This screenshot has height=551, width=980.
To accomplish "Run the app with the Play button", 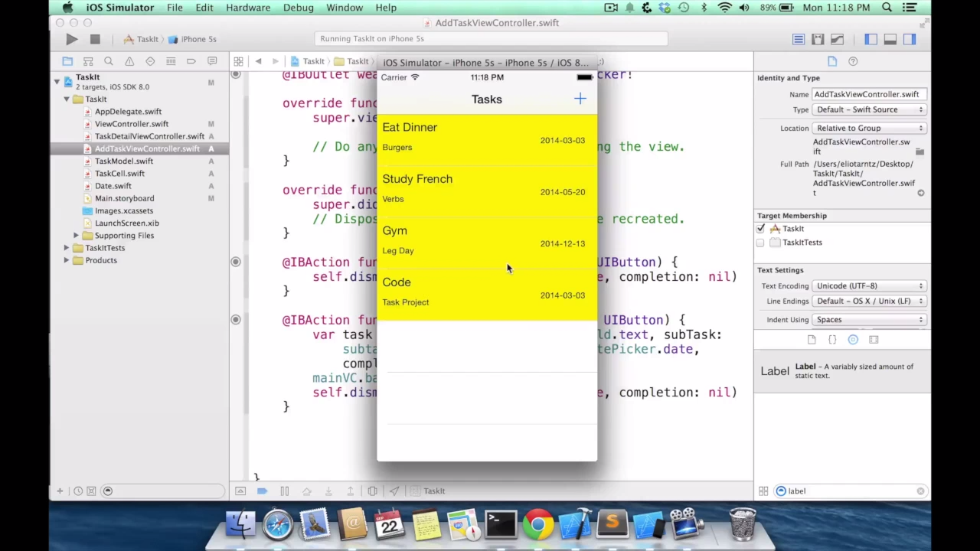I will [x=71, y=39].
